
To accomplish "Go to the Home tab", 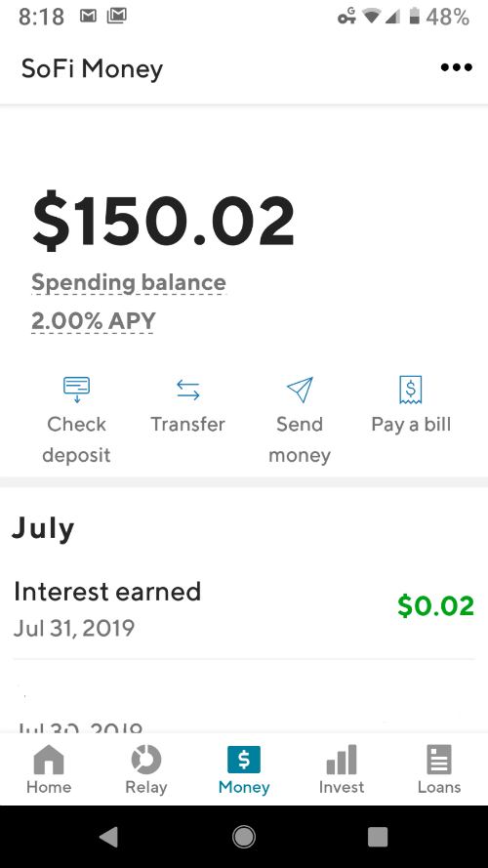I will [49, 769].
